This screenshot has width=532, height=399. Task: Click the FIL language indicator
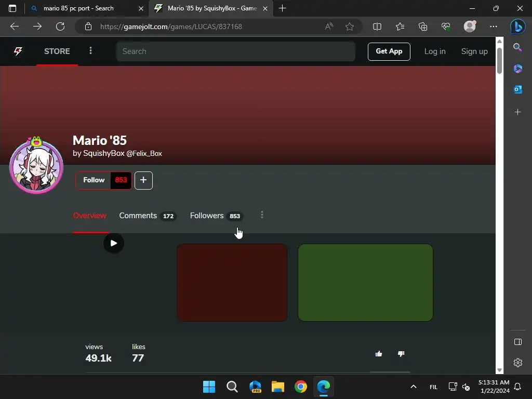433,387
